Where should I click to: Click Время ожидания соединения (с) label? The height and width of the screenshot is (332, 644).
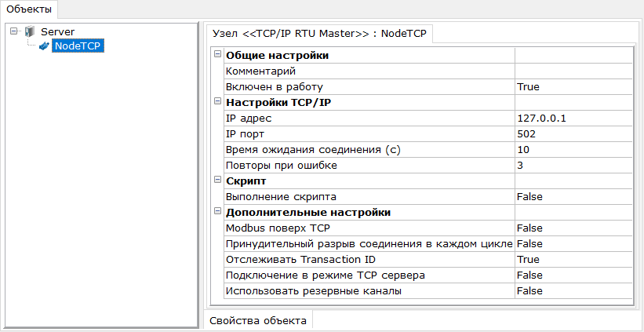(313, 150)
